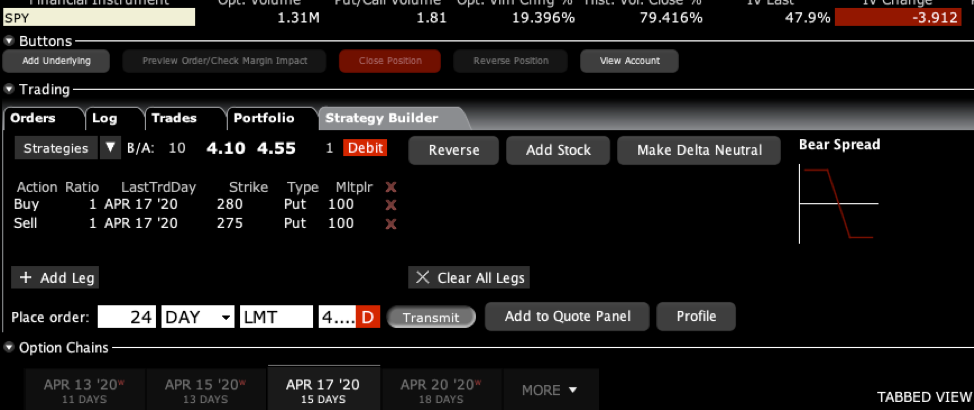Remove the Sell 275 Put leg
This screenshot has width=974, height=410.
pyautogui.click(x=391, y=224)
